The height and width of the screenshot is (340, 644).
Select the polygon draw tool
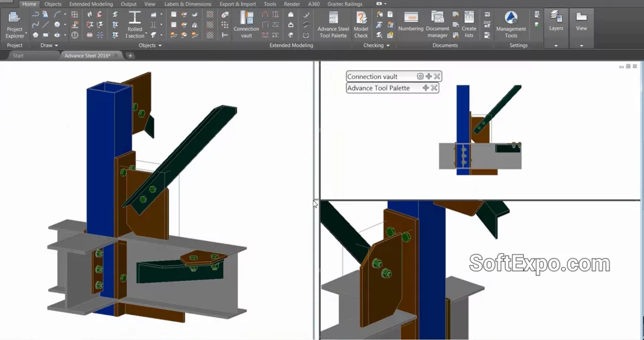pos(36,35)
